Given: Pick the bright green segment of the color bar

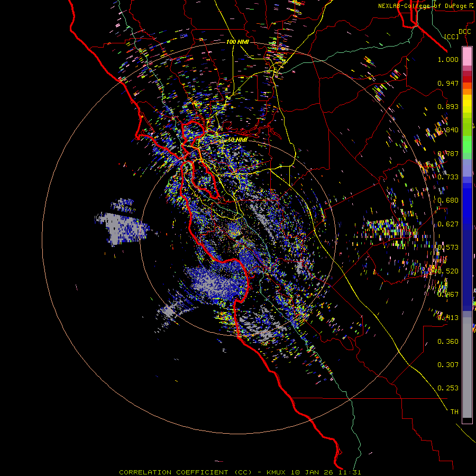Looking at the screenshot, I should click(x=467, y=144).
